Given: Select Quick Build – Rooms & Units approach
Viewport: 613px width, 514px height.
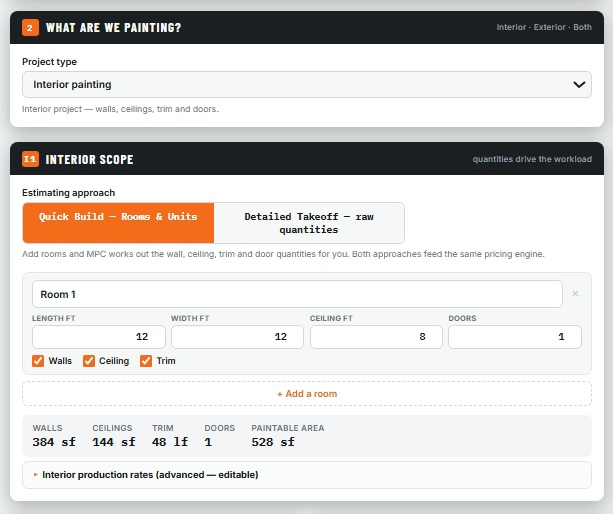Looking at the screenshot, I should coord(118,223).
